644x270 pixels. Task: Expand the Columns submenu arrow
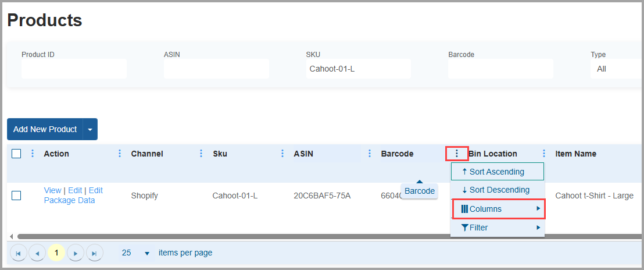pos(538,209)
